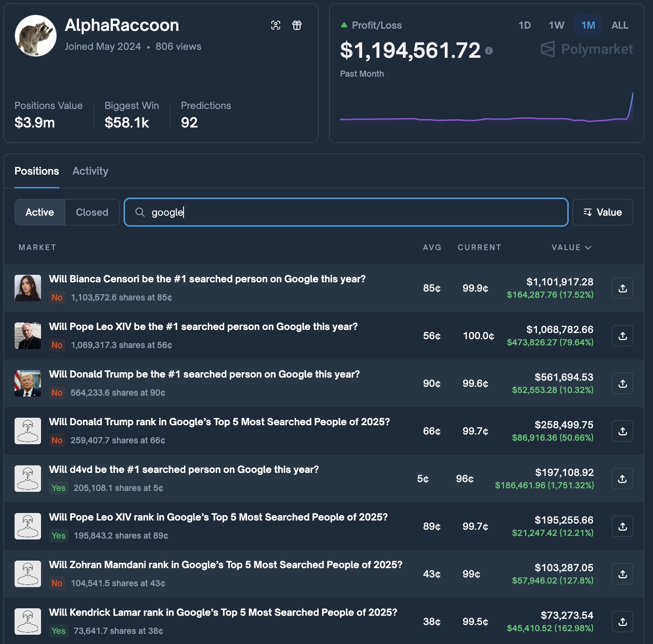The image size is (653, 644).
Task: Switch to Closed positions
Action: click(x=91, y=212)
